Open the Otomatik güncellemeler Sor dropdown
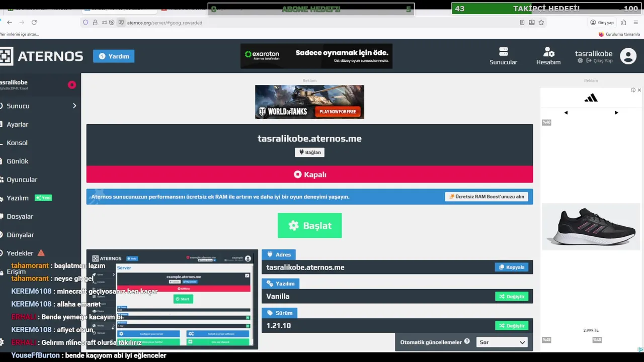The image size is (644, 362). (502, 342)
